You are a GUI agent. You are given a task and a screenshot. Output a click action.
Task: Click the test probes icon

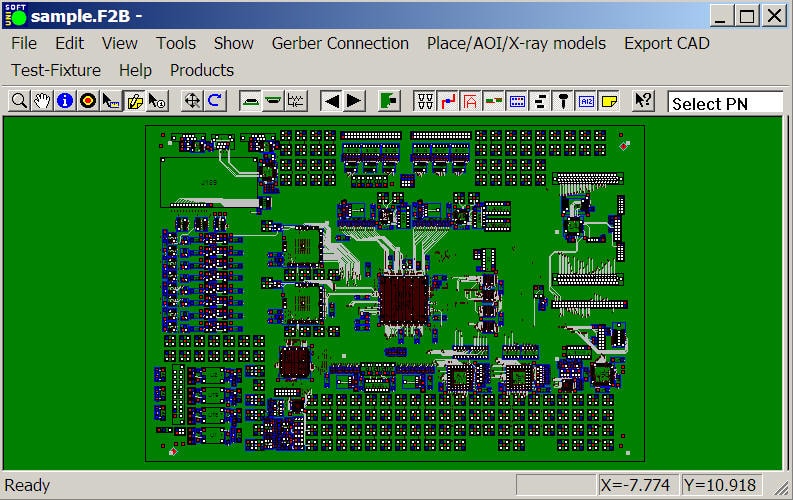tap(425, 101)
